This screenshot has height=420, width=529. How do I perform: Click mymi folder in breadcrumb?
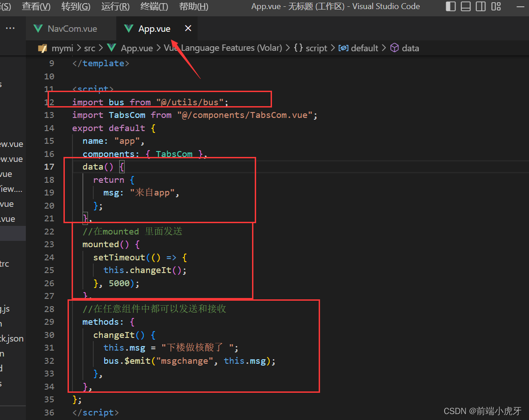click(63, 48)
